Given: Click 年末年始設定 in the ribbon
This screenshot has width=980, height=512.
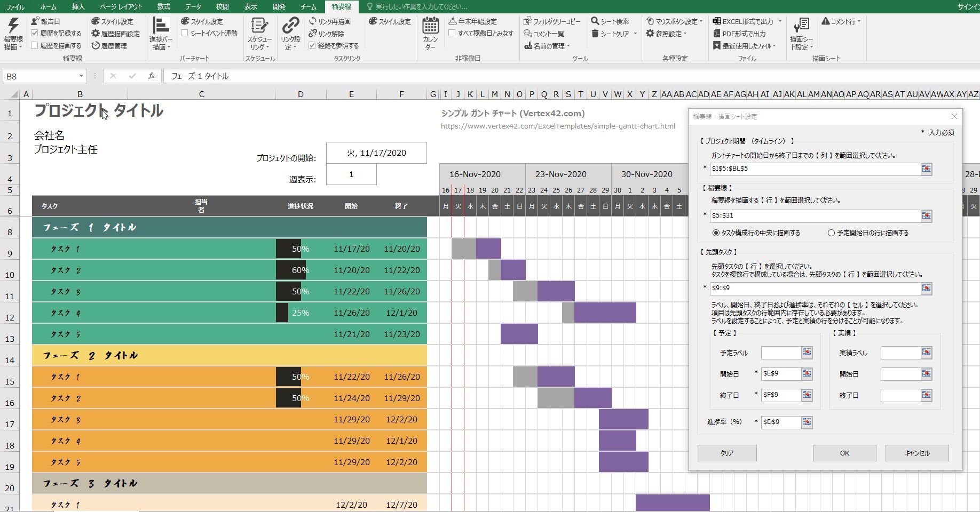Looking at the screenshot, I should (472, 21).
